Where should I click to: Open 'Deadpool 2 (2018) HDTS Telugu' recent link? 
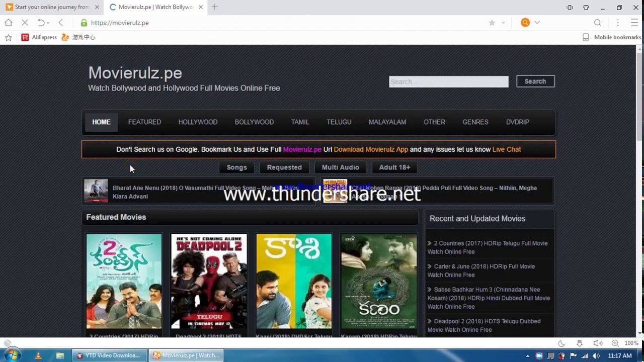[484, 325]
